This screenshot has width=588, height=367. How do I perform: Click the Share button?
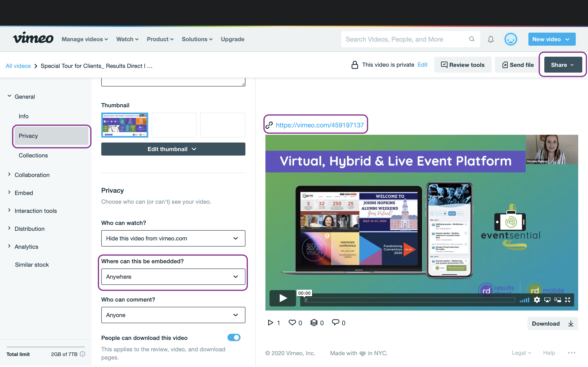point(563,65)
